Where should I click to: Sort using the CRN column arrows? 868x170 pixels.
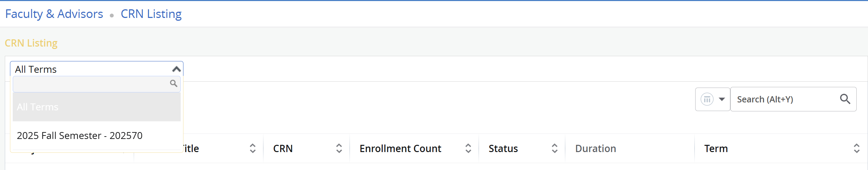(339, 148)
